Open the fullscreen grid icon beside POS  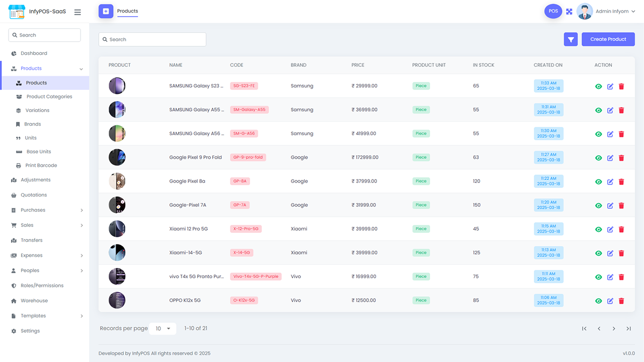pyautogui.click(x=569, y=11)
